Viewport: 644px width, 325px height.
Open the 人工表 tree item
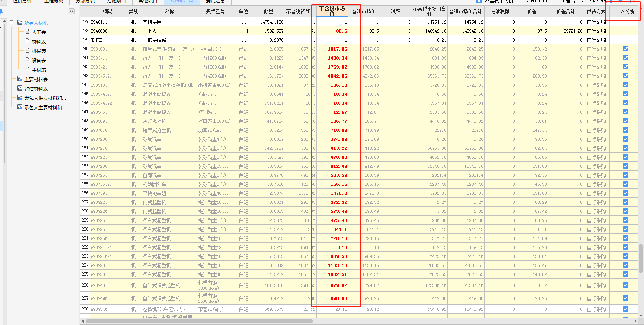point(39,32)
